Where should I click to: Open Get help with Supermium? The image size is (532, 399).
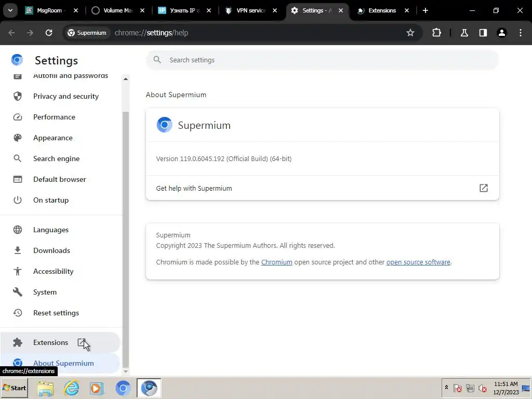[x=322, y=188]
